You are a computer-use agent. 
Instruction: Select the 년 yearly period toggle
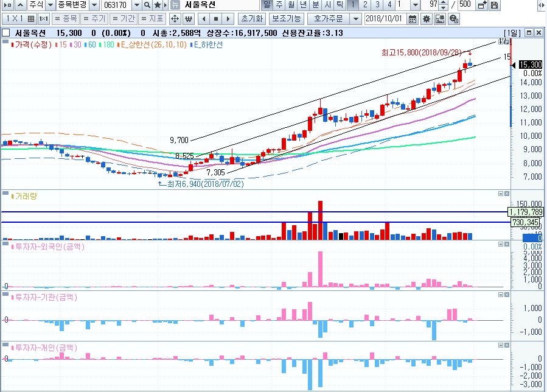tap(304, 5)
